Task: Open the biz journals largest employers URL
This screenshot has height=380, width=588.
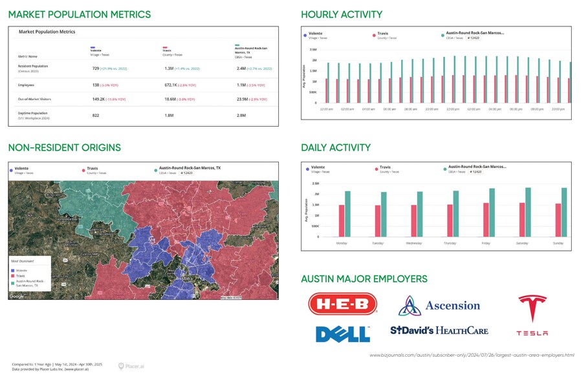Action: point(471,355)
